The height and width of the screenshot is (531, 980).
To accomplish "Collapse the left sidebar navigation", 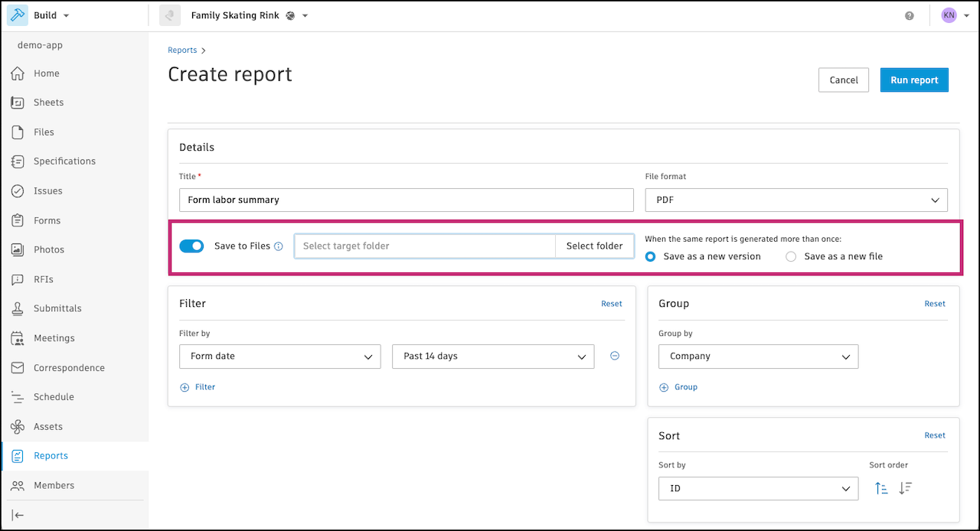I will click(18, 515).
